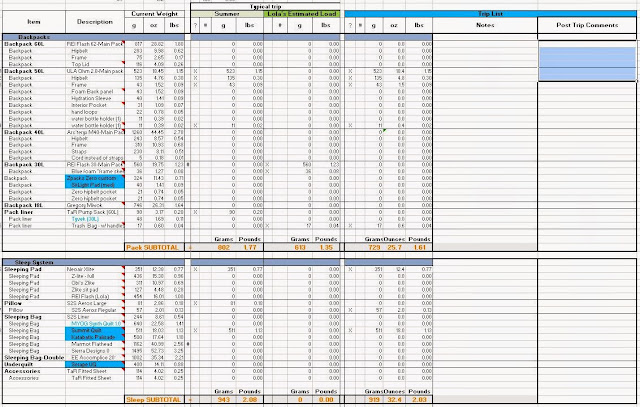The width and height of the screenshot is (640, 407).
Task: Select the REI Flash (Lola) cell
Action: 95,296
